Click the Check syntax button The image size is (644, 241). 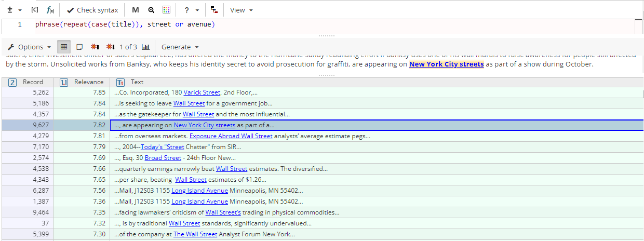pos(93,10)
